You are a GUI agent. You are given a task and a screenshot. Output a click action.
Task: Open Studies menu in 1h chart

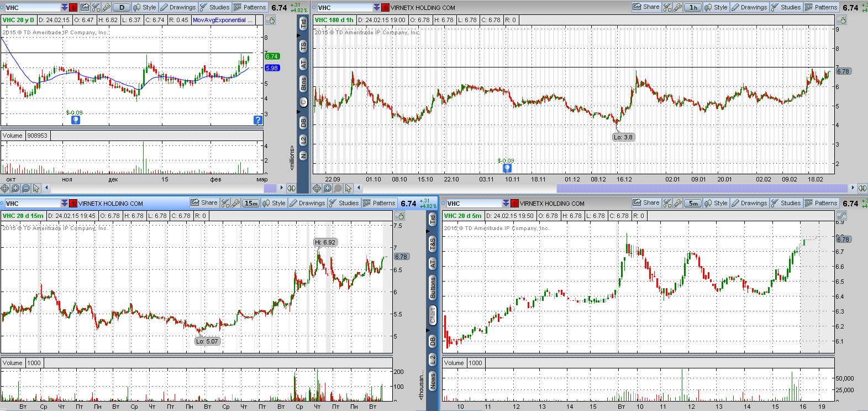pyautogui.click(x=786, y=7)
